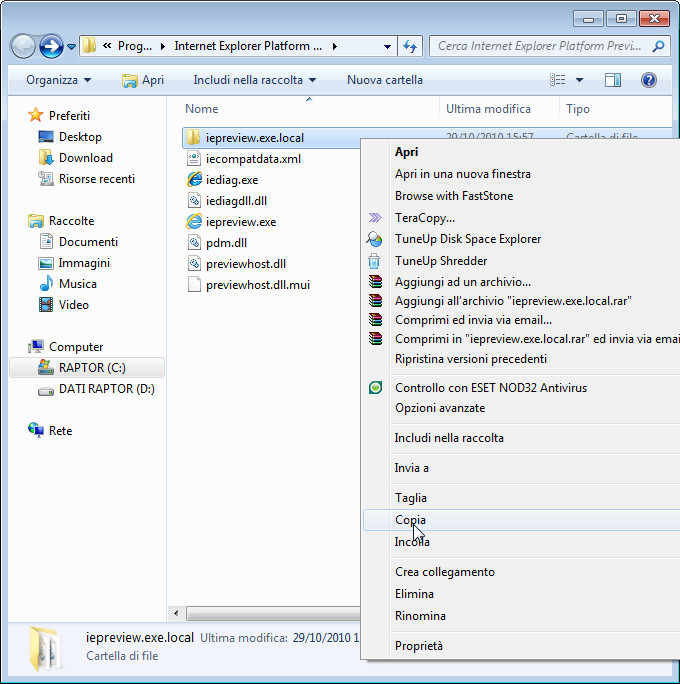
Task: Click the search magnifier icon
Action: pos(658,46)
